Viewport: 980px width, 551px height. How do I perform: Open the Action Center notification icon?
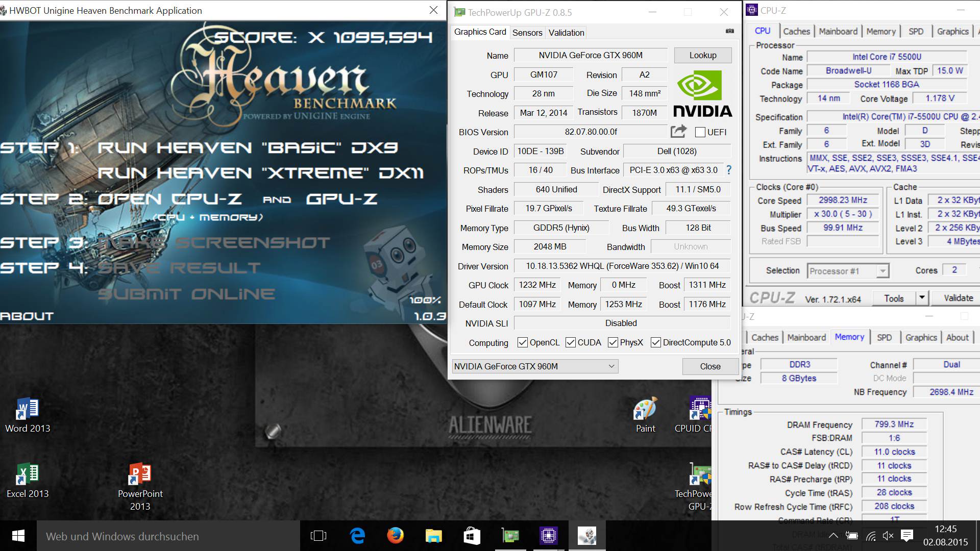[907, 536]
